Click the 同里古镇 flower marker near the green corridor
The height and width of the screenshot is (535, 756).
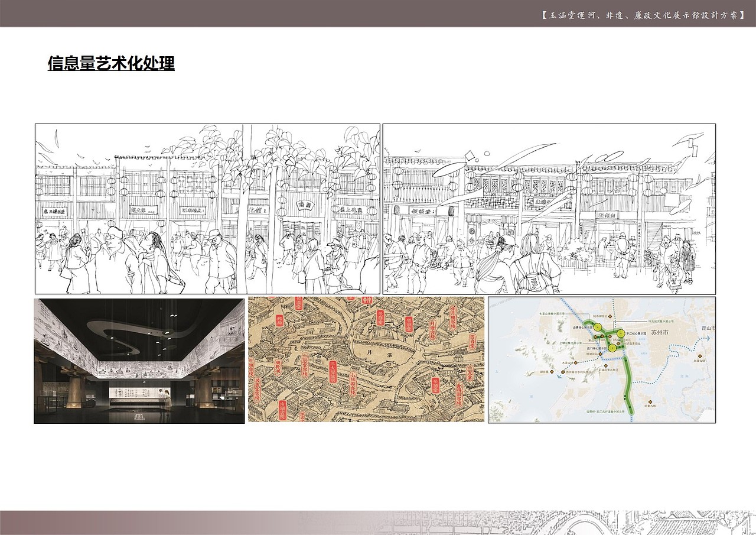(650, 401)
